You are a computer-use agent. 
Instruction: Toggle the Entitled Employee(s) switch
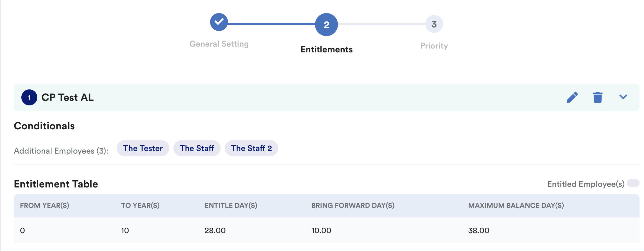click(633, 183)
